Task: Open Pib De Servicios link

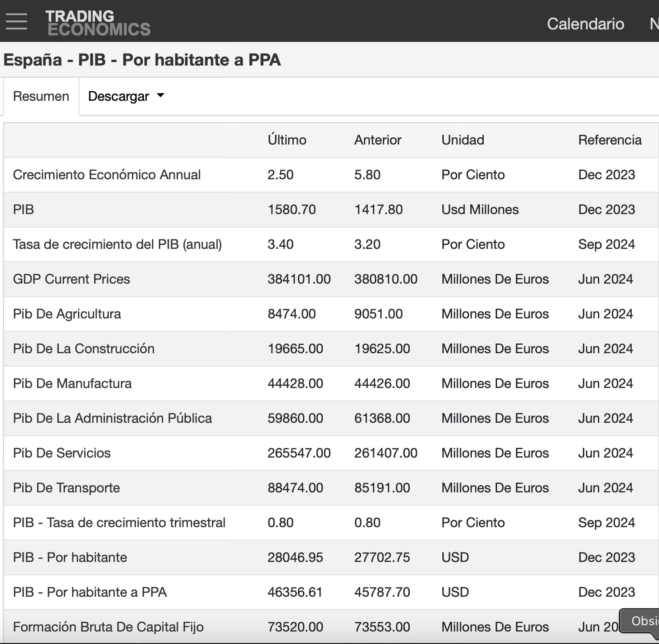Action: click(x=62, y=453)
